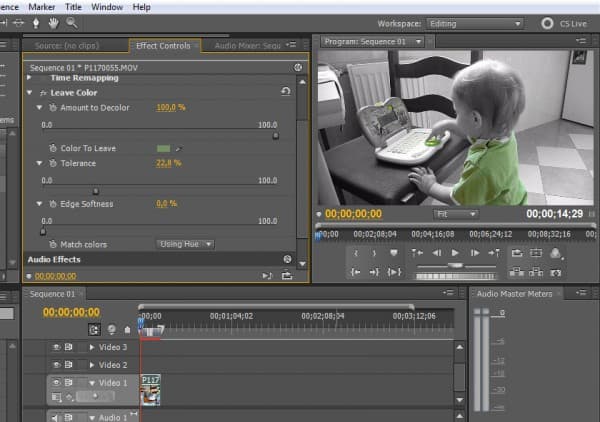Open the Workspace Editing dropdown

(475, 23)
